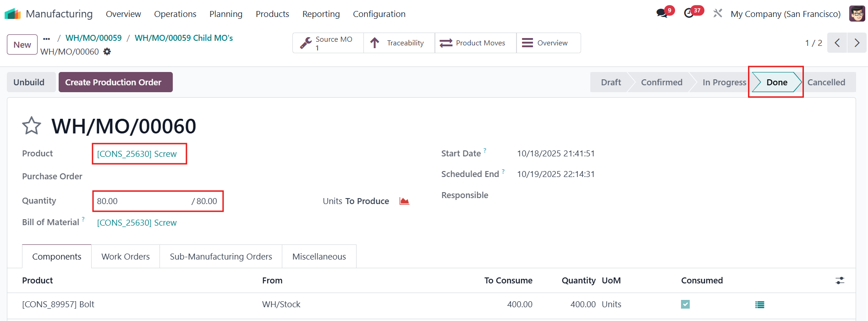Open the activities clock icon
868x321 pixels.
689,13
